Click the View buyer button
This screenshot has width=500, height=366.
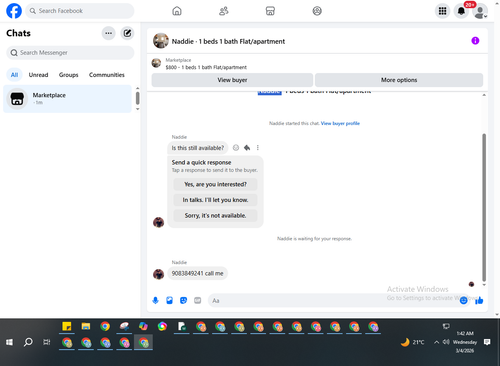pyautogui.click(x=232, y=80)
